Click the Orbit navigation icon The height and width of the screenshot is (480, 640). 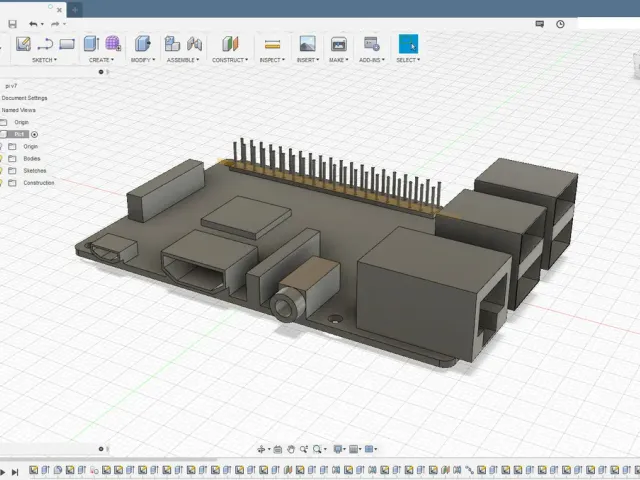[261, 449]
